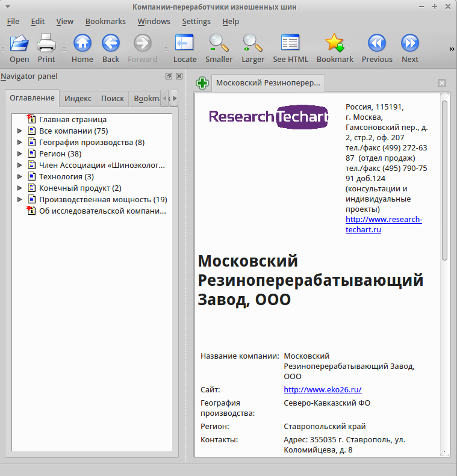Make text Smaller with magnifier icon
The image size is (457, 476).
point(219,48)
